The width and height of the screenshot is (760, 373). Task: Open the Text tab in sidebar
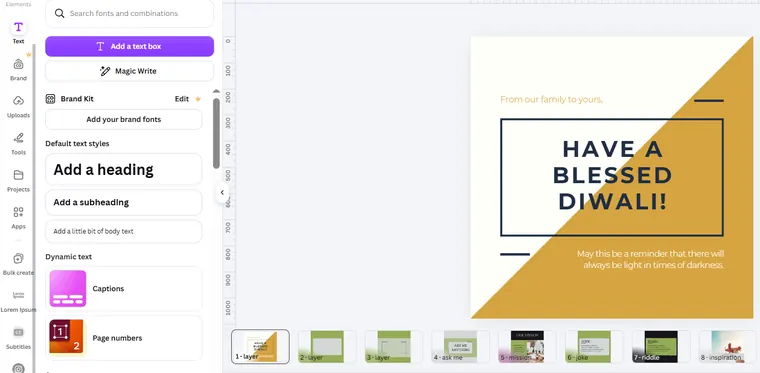click(x=18, y=32)
